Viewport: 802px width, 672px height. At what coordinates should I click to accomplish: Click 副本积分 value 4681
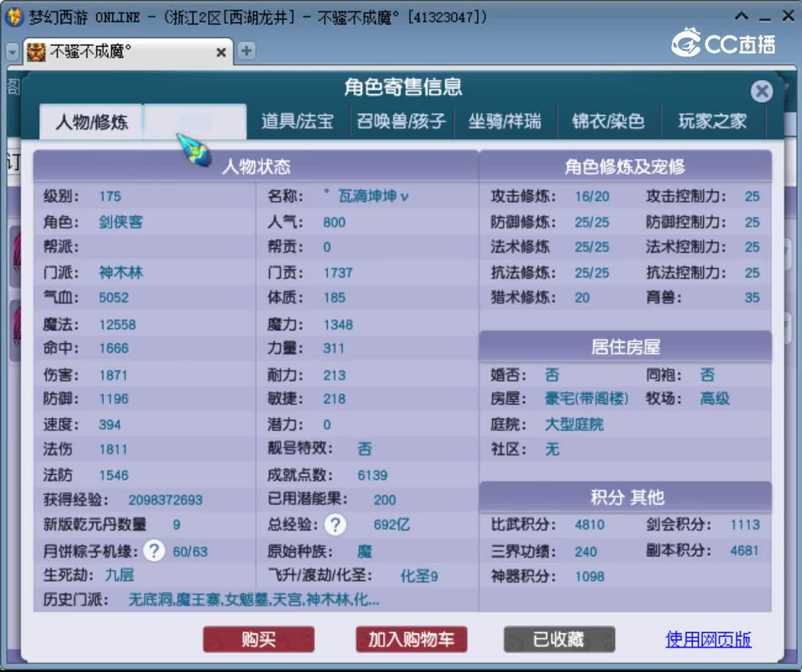(744, 550)
